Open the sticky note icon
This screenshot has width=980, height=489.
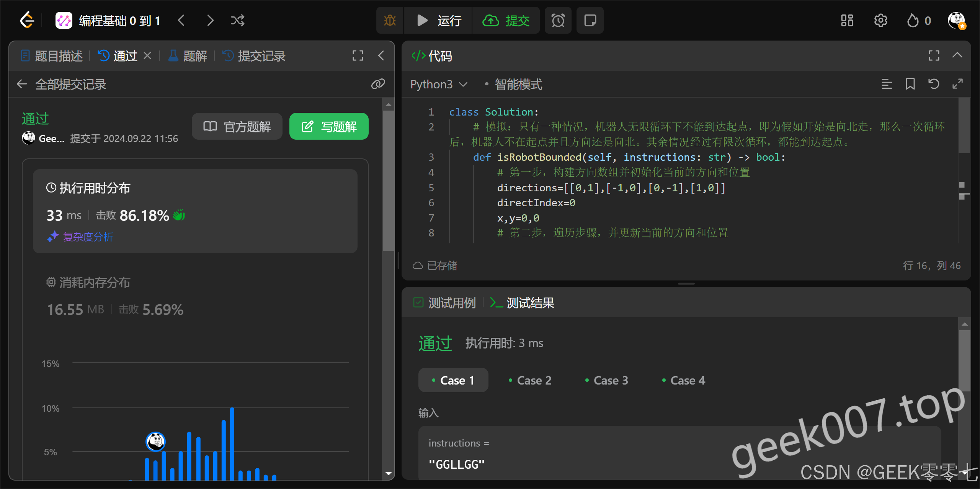click(x=590, y=20)
